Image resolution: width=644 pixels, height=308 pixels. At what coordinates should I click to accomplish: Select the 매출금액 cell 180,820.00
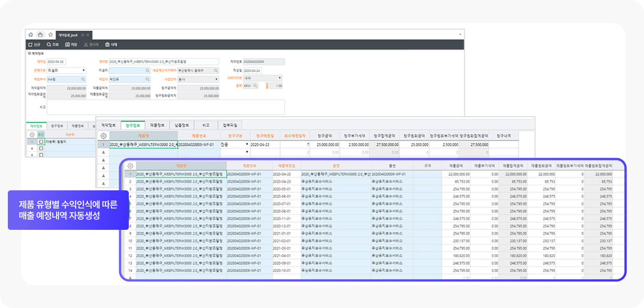(456, 255)
